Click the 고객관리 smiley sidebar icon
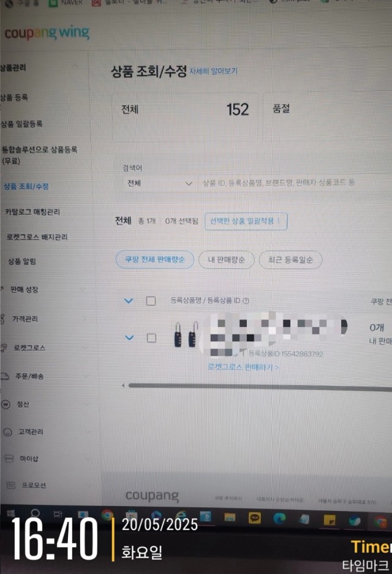Screen dimensions: 392x574 click(8, 432)
